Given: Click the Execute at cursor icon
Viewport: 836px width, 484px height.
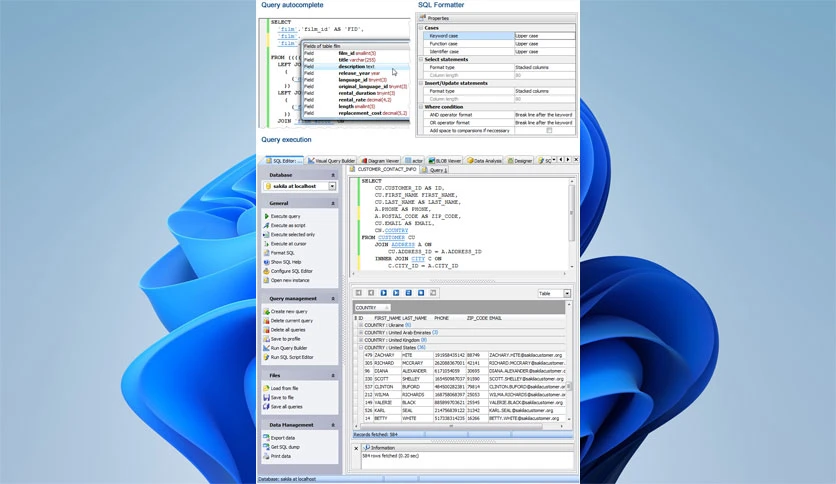Looking at the screenshot, I should pos(267,244).
